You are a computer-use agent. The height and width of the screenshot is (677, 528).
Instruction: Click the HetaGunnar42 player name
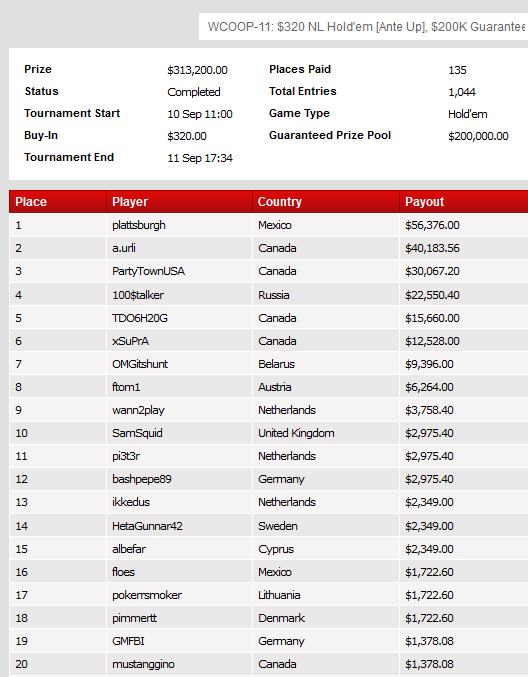[147, 526]
